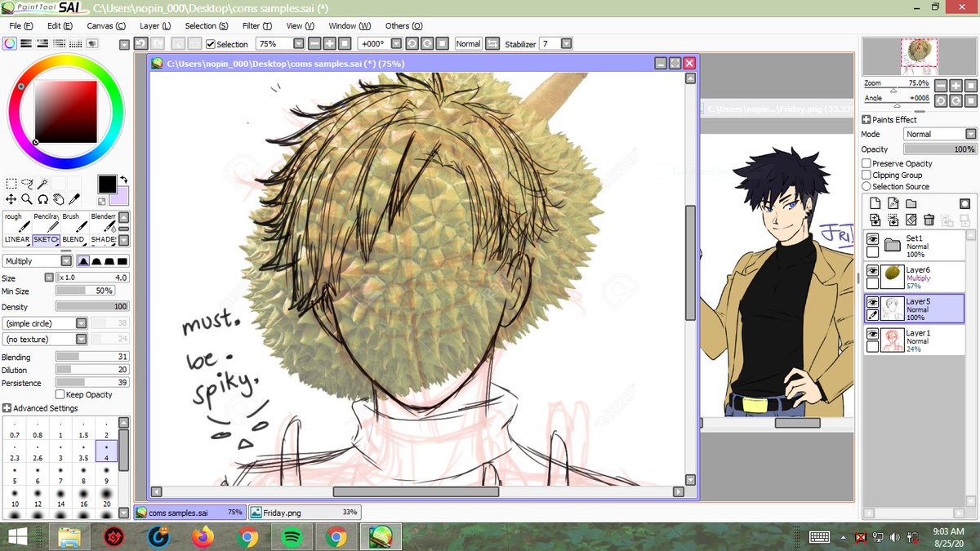This screenshot has height=551, width=980.
Task: Select the Hand pan tool
Action: [x=59, y=199]
